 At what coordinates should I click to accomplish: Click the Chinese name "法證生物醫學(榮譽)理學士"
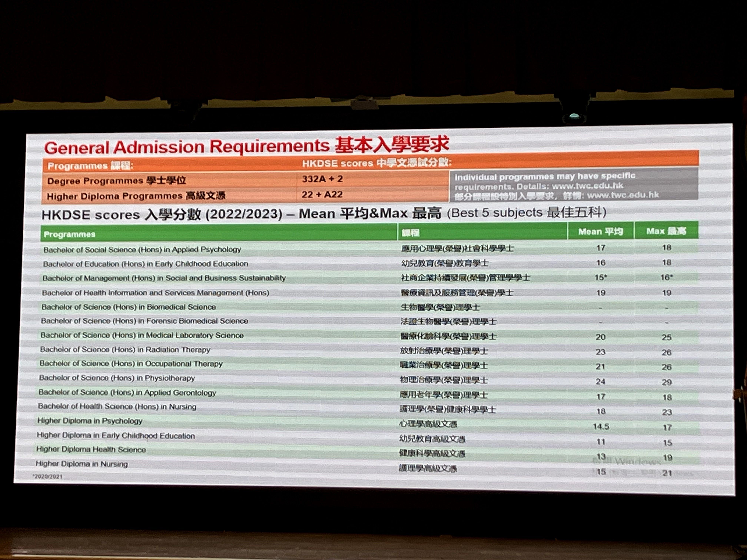448,322
